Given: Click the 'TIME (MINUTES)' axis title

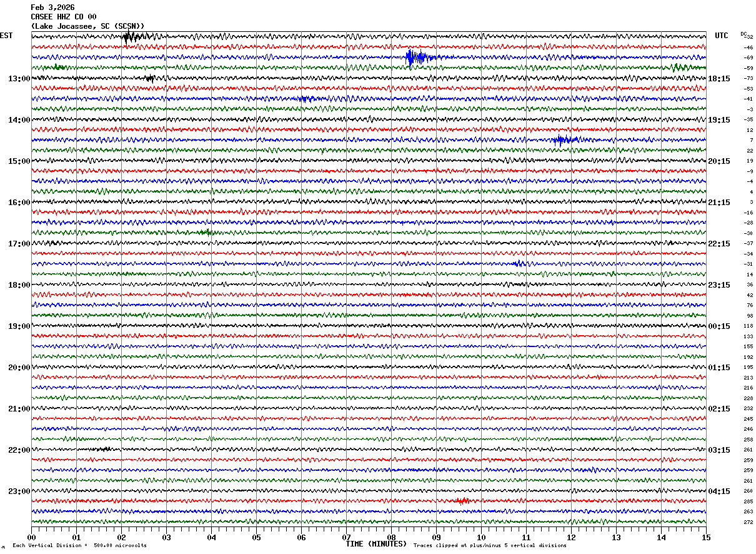Looking at the screenshot, I should (x=376, y=544).
